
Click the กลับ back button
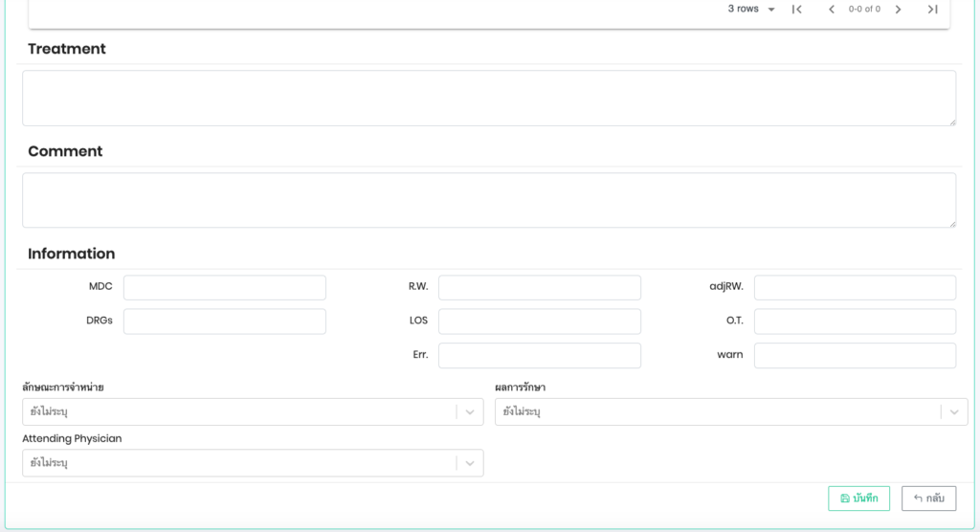928,499
